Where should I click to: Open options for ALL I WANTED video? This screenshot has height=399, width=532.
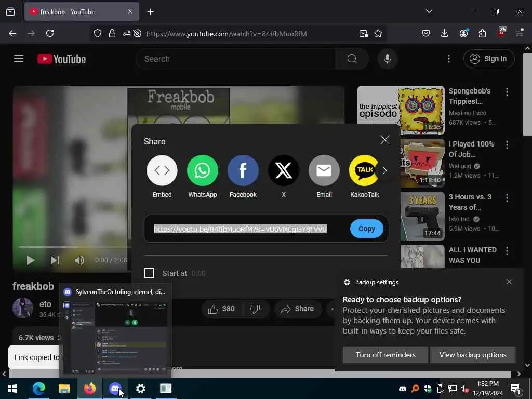click(507, 251)
